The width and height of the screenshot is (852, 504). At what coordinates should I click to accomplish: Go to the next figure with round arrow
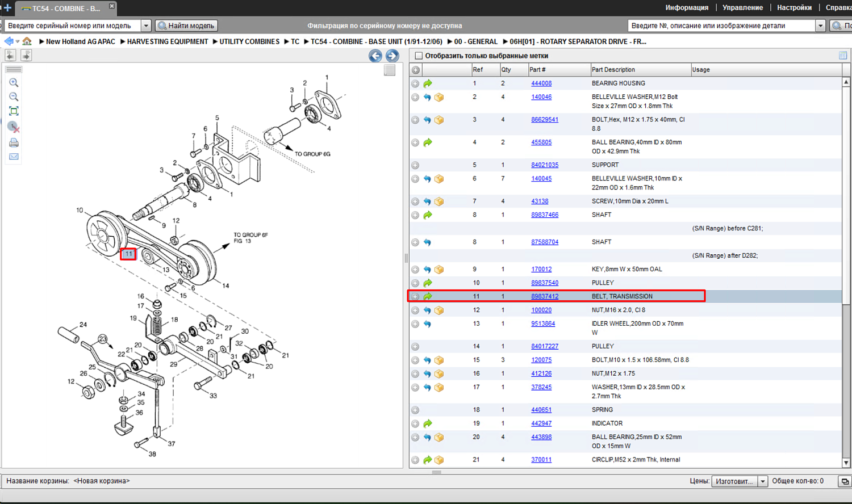pyautogui.click(x=392, y=56)
